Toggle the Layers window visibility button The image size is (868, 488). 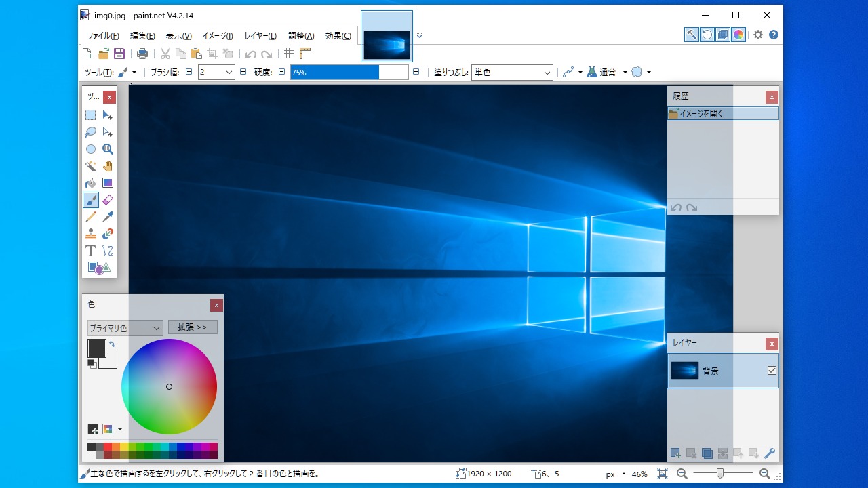[x=723, y=35]
